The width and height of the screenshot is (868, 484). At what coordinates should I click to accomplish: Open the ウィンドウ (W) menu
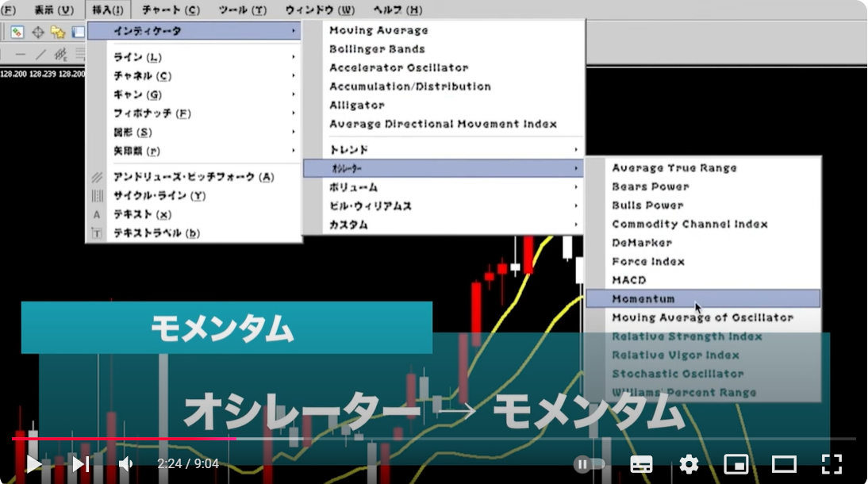tap(320, 10)
